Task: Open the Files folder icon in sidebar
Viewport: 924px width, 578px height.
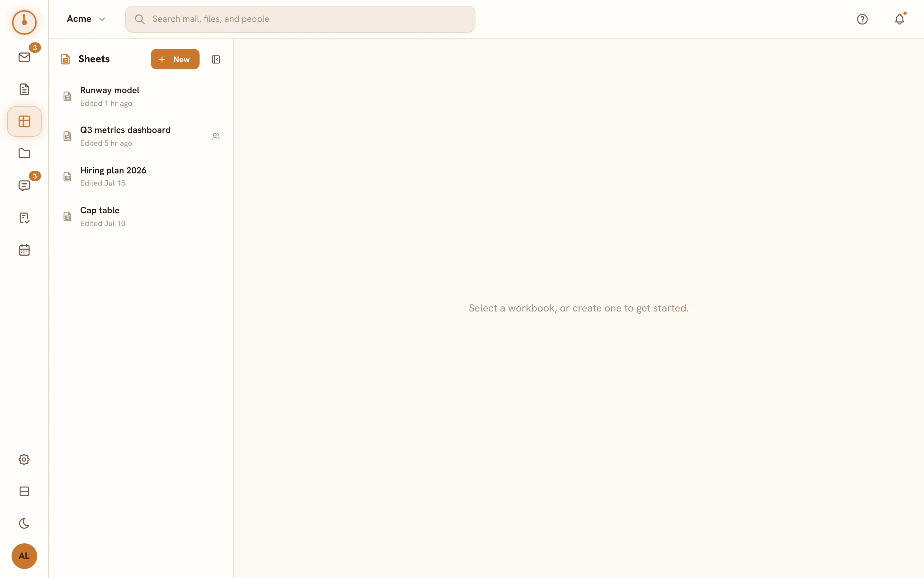Action: [24, 154]
